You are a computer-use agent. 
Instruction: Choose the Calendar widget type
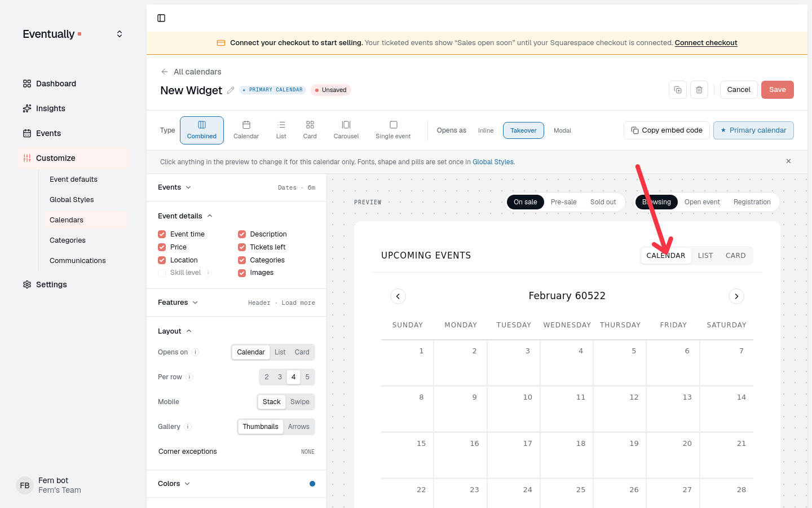246,130
